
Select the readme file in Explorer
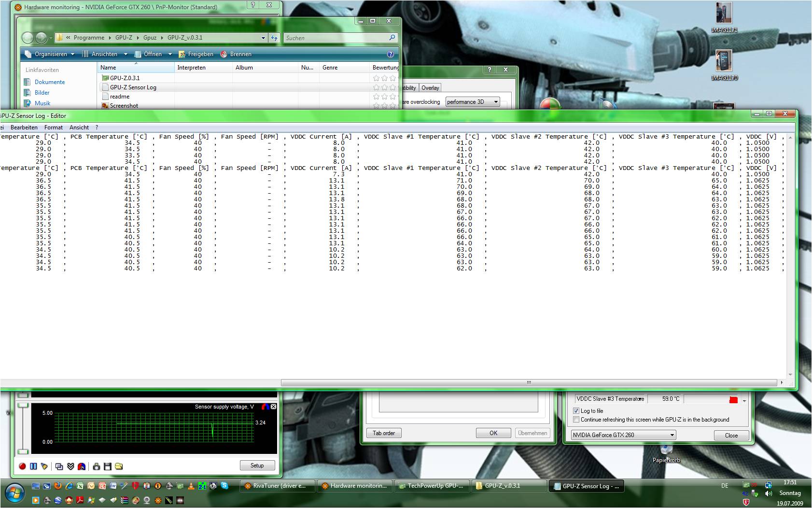click(x=120, y=97)
